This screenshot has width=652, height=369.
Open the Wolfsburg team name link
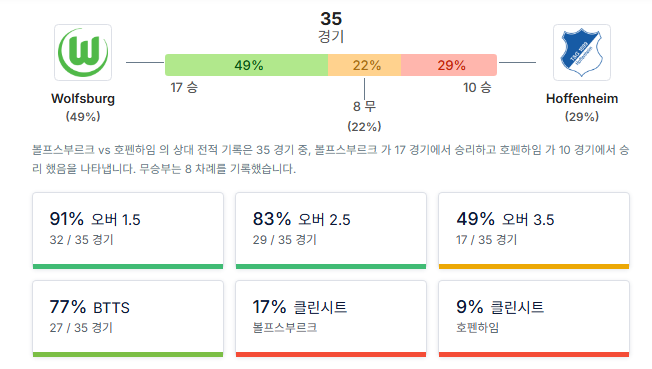tap(83, 99)
